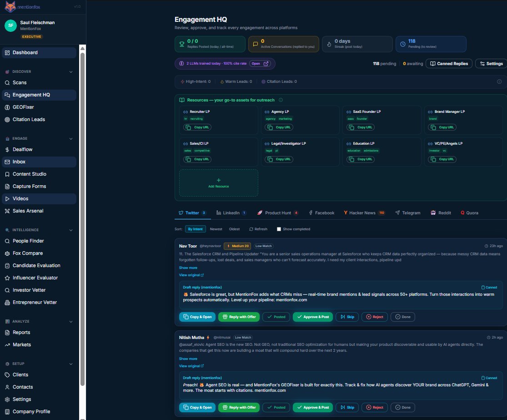
Task: Click the clock icon in Pending card
Action: point(402,44)
